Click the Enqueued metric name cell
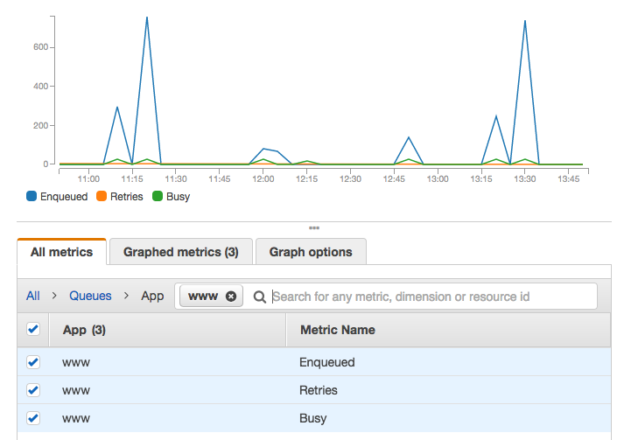Viewport: 624px width, 440px height. coord(326,362)
